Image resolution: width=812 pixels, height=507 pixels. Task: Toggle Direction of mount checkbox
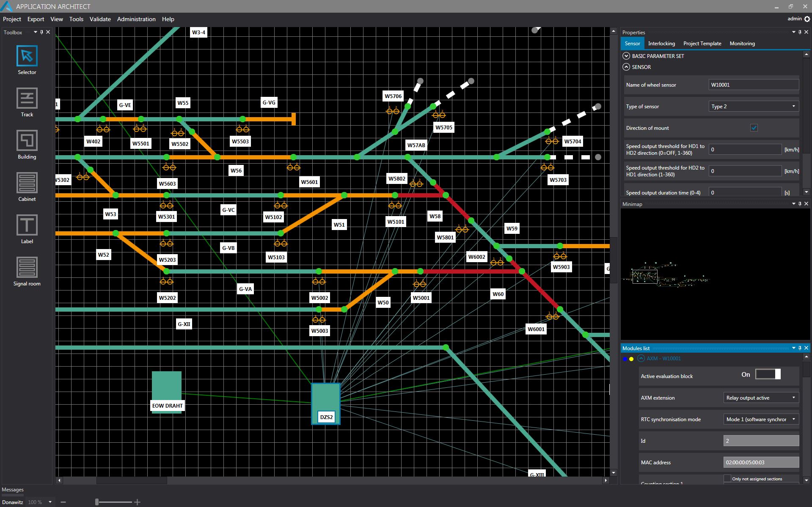754,128
